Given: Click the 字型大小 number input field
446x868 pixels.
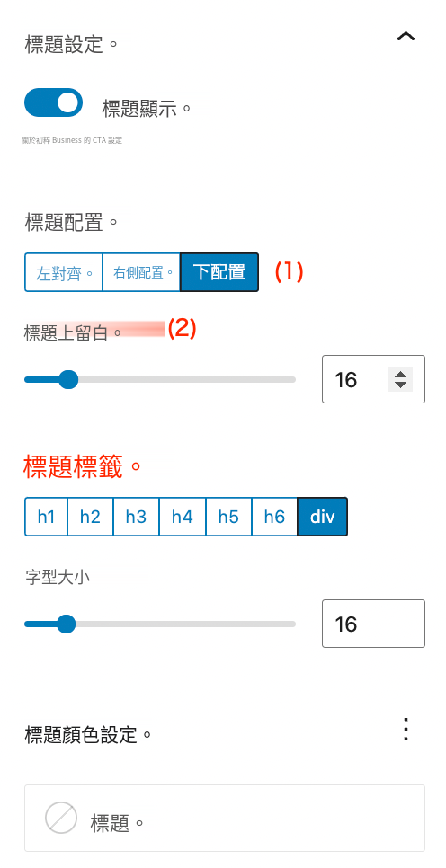Looking at the screenshot, I should point(373,624).
